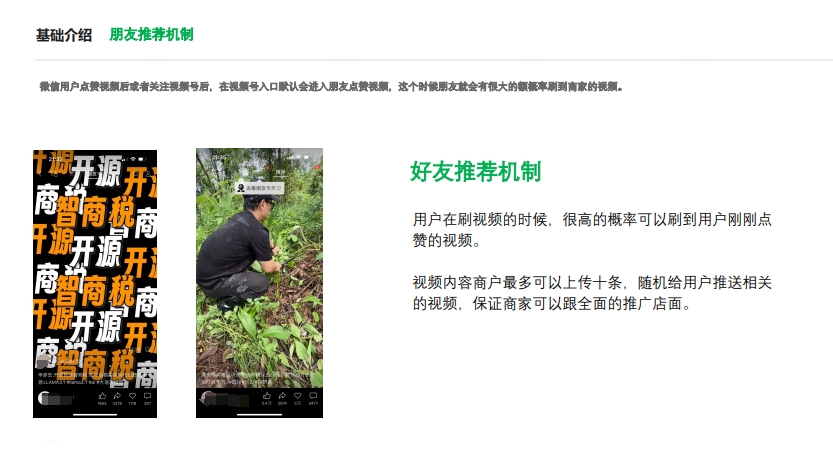
Task: Tap share arrow icon in forest video
Action: click(282, 396)
